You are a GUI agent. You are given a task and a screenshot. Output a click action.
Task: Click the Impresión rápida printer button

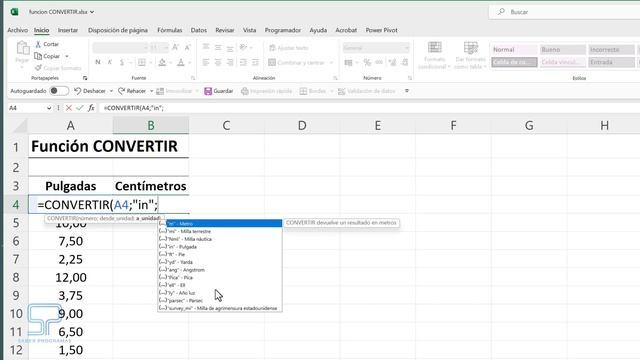[267, 91]
